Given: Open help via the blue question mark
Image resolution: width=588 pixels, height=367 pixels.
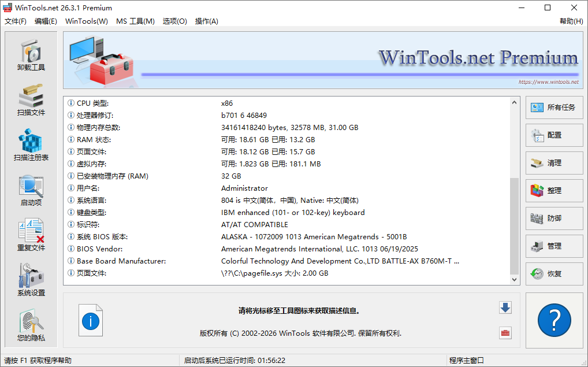Looking at the screenshot, I should [x=554, y=321].
